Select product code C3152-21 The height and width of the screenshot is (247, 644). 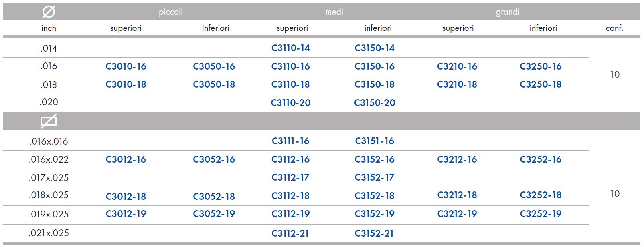point(374,233)
